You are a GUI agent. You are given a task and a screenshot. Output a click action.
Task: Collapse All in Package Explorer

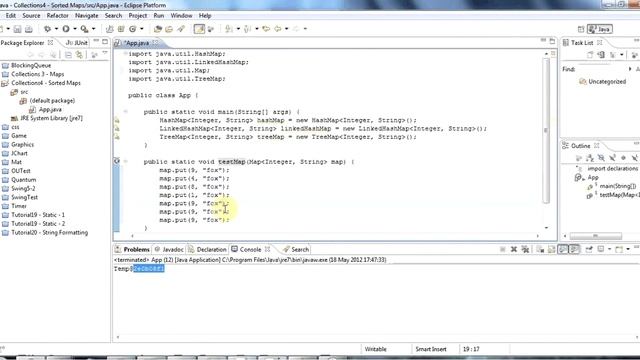pos(68,55)
